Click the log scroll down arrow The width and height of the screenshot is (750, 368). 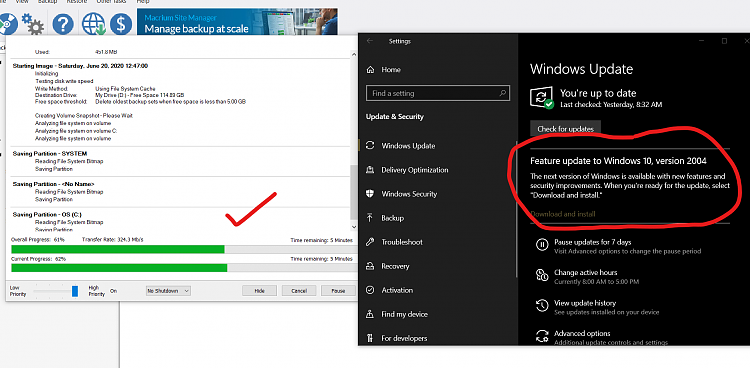[354, 227]
